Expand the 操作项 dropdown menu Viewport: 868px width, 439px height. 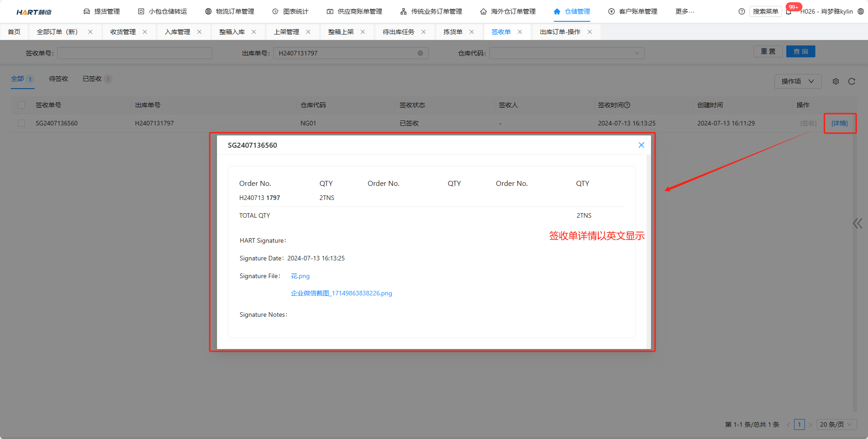tap(797, 81)
